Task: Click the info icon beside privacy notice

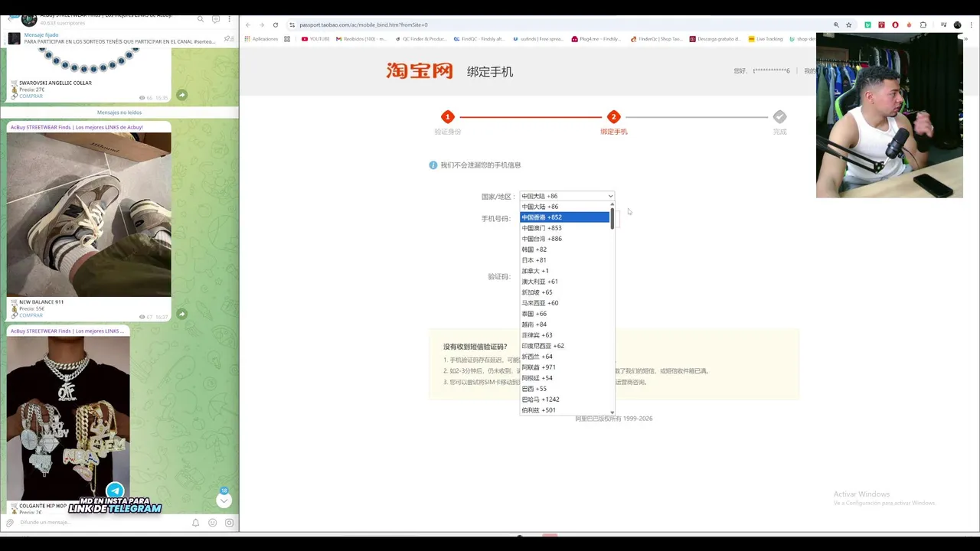Action: pos(433,165)
